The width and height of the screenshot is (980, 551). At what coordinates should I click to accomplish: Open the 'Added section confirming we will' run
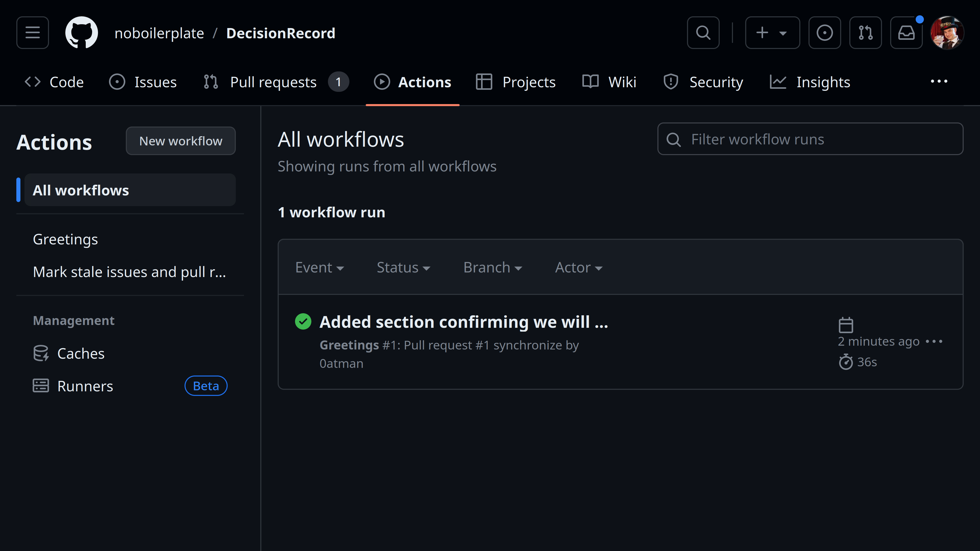[464, 322]
